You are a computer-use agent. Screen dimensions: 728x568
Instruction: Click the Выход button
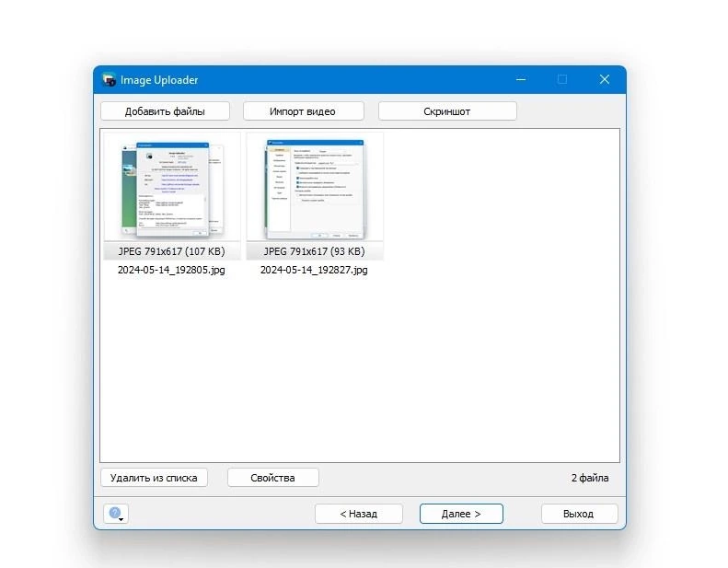(x=579, y=514)
